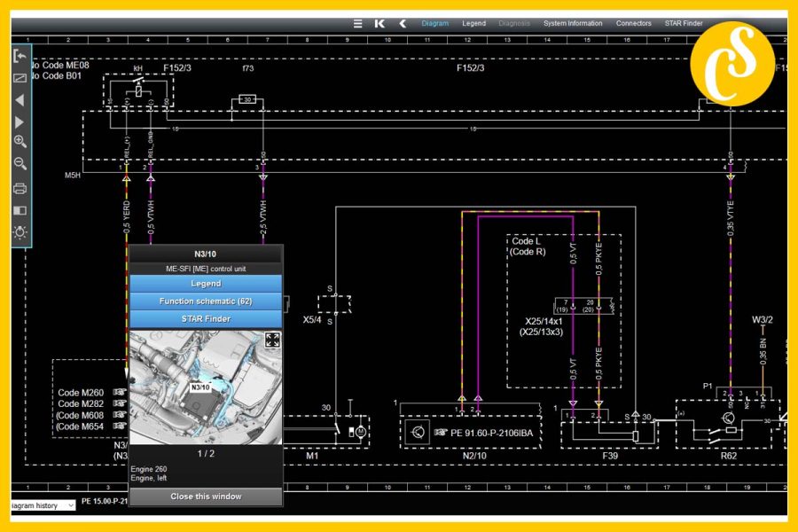Click the hamburger menu icon in top bar
Viewport: 798px width, 532px height.
(x=357, y=24)
